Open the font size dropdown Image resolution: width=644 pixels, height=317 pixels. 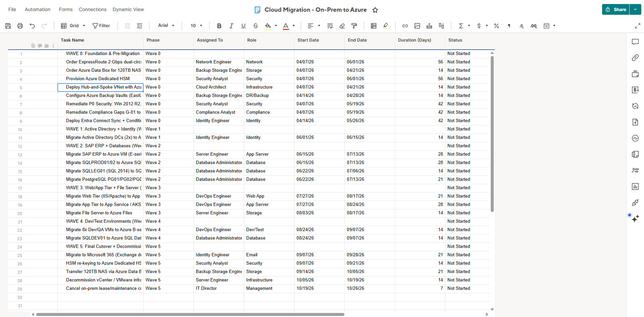point(196,25)
